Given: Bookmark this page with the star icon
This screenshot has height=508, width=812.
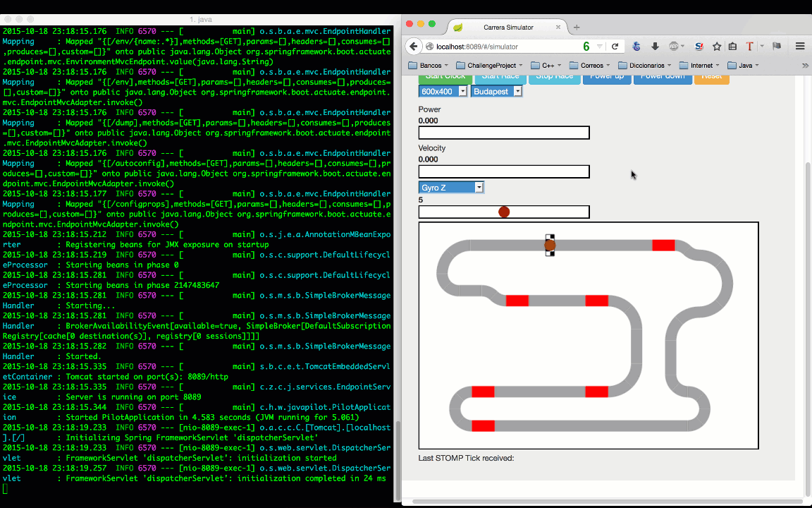Looking at the screenshot, I should point(717,47).
